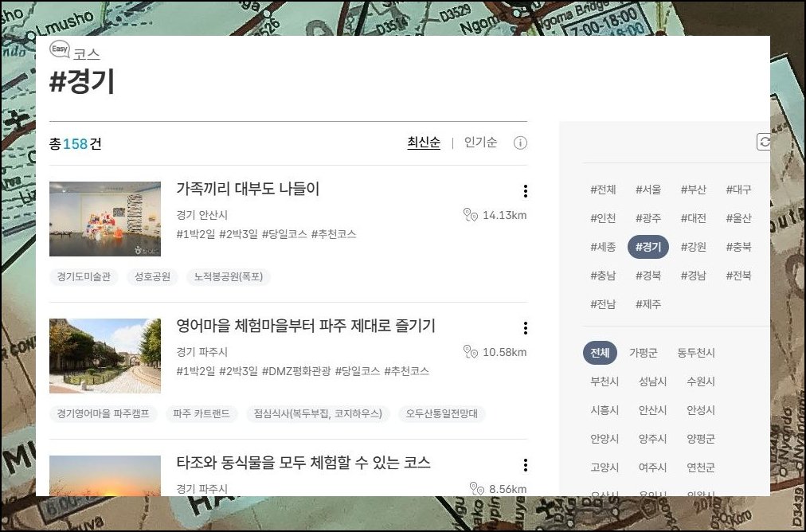806x532 pixels.
Task: Filter by 시흥시
Action: [x=604, y=410]
